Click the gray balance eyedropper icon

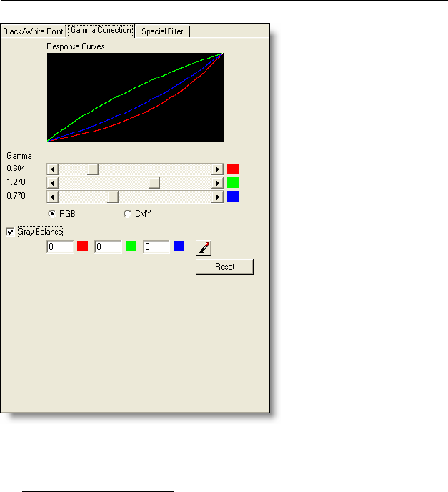coord(204,247)
